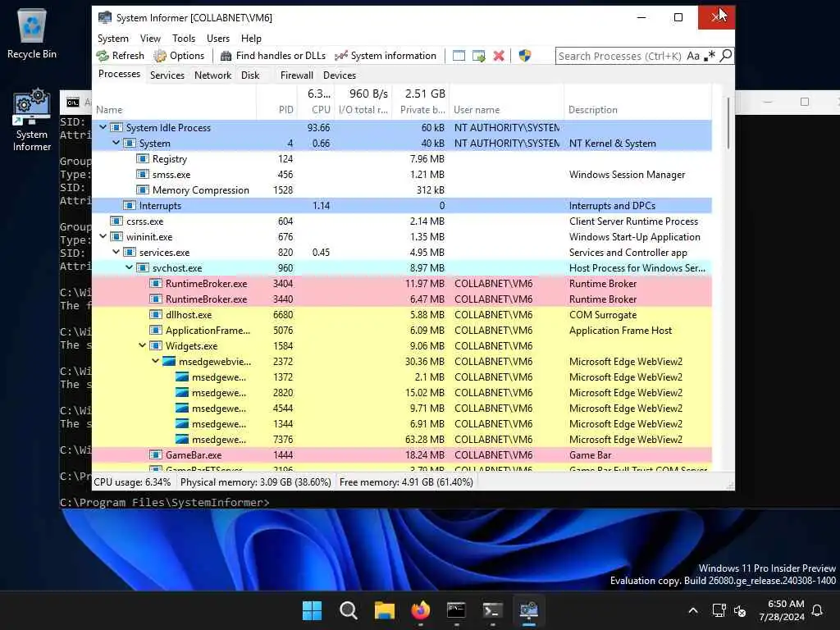
Task: Show hidden tray icons chevron
Action: [x=692, y=610]
